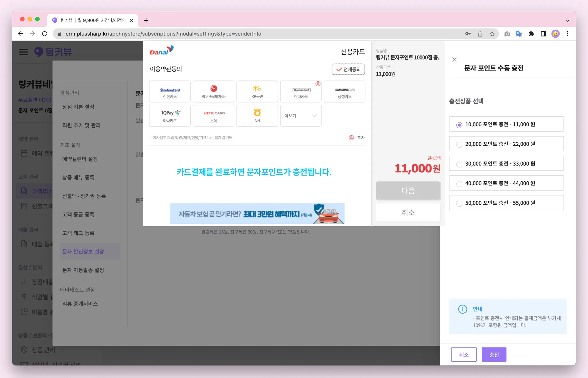Open the hamburger menu next to the logo

(23, 52)
